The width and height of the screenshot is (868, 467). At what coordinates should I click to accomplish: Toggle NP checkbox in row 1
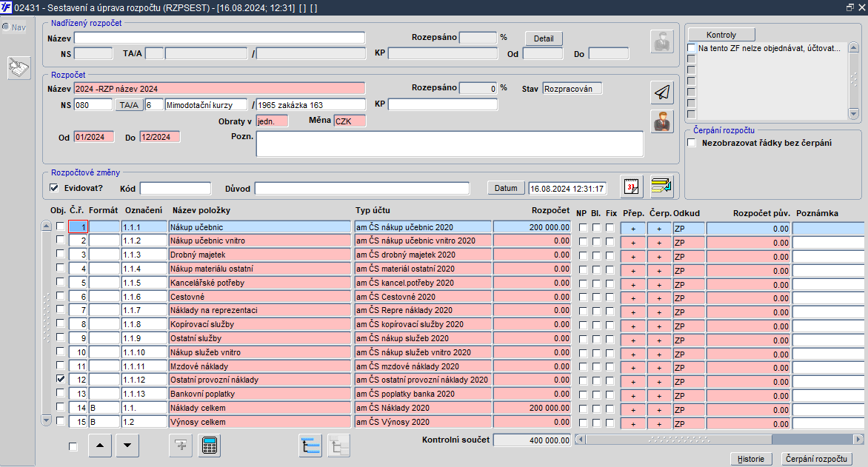(x=583, y=227)
